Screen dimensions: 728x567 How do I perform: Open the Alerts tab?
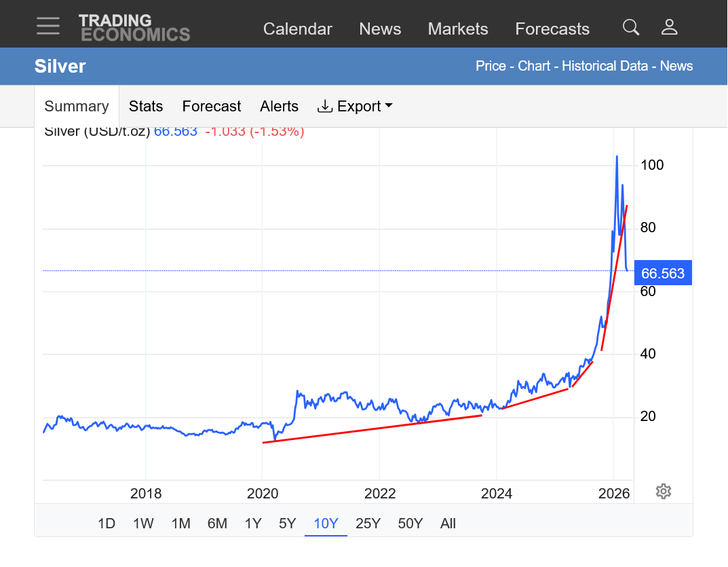279,107
